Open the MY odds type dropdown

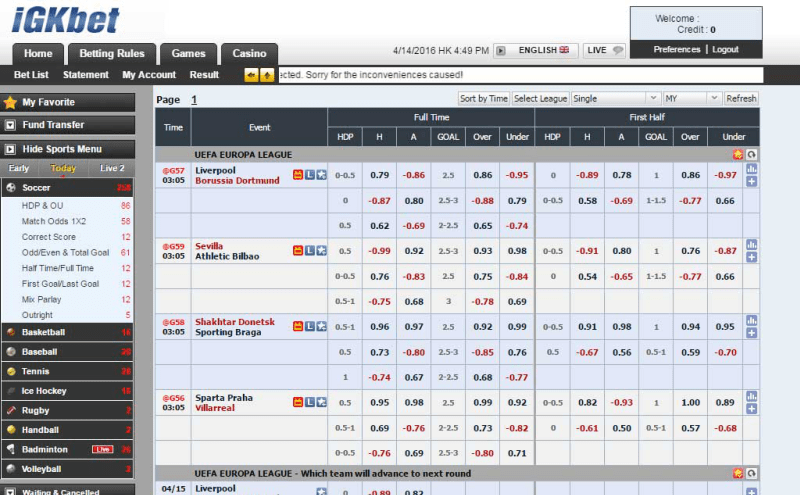tap(692, 98)
